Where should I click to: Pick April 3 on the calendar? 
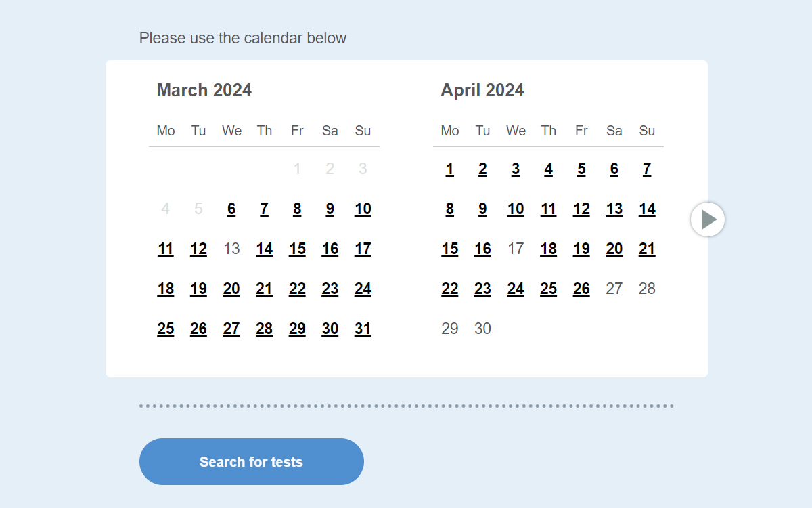516,169
